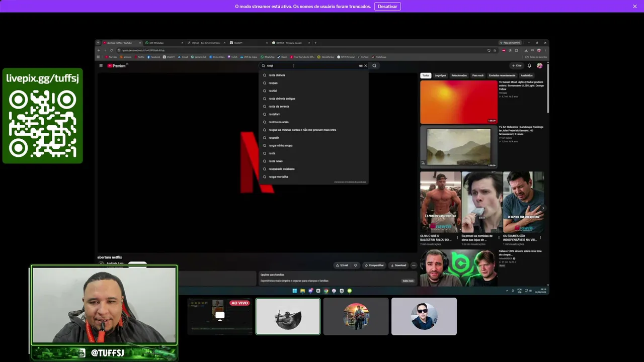Select suggestion "rasta chinela"
Image resolution: width=644 pixels, height=362 pixels.
click(x=313, y=75)
